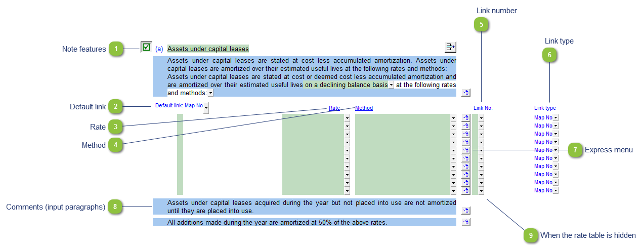This screenshot has width=644, height=248.
Task: Open express menu icon in seventh table row
Action: [x=466, y=167]
